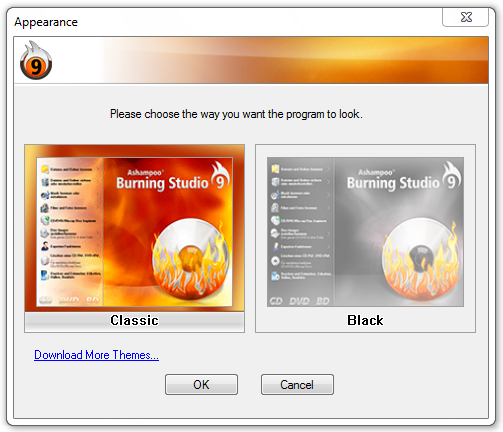Click the 'Please choose the way' instruction text

point(236,114)
